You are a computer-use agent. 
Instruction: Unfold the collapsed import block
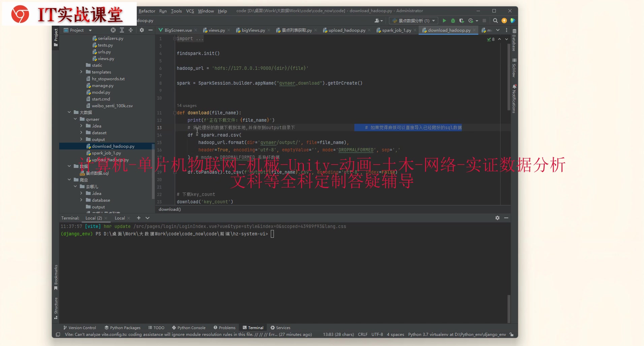tap(175, 39)
